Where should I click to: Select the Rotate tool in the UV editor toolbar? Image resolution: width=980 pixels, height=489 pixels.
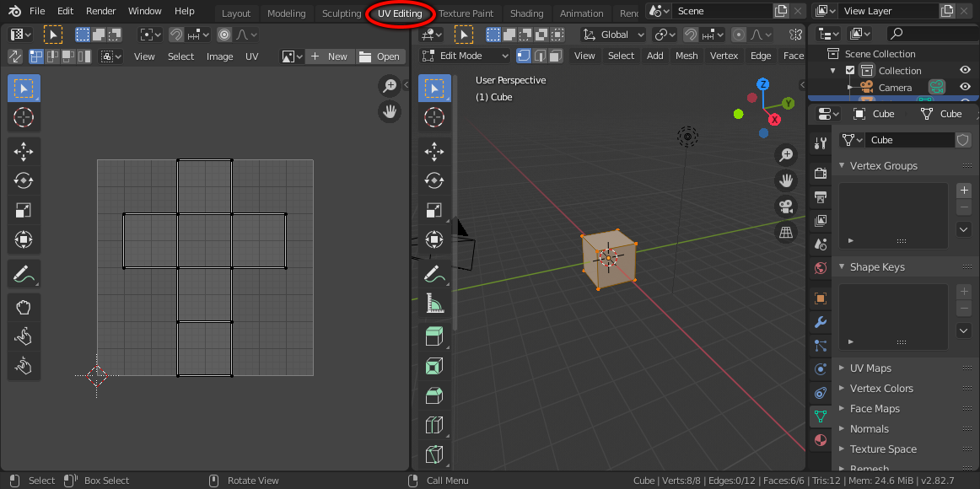[x=24, y=180]
